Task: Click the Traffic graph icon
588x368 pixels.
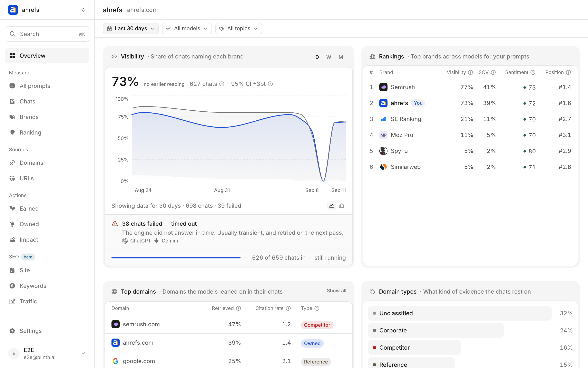Action: tap(12, 301)
